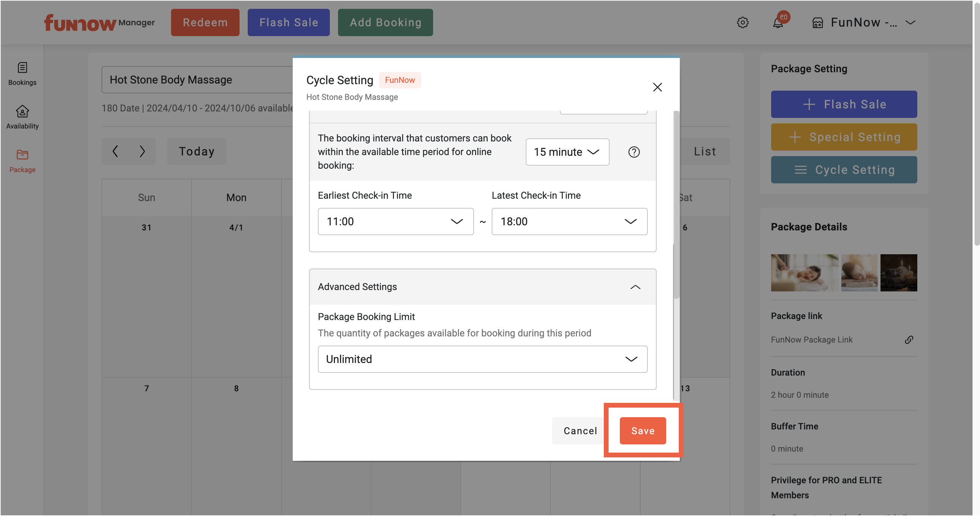Click the dialog's vertical scrollbar
The width and height of the screenshot is (980, 516).
tap(676, 206)
